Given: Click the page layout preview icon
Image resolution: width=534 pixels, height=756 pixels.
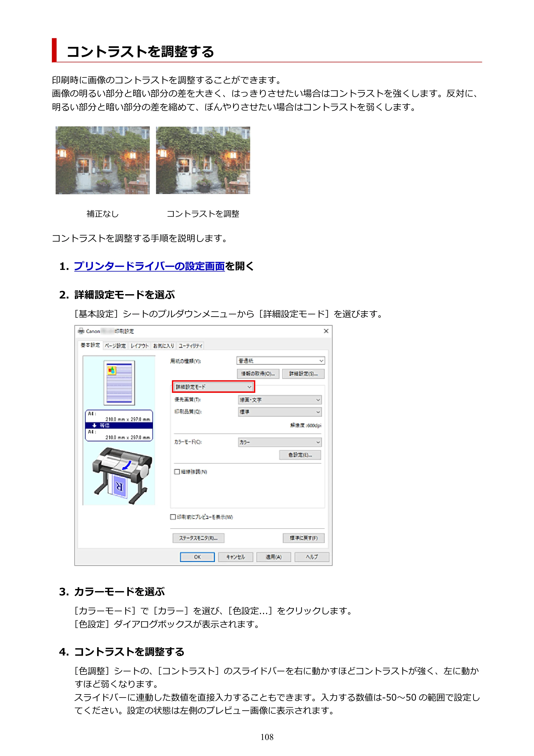Looking at the screenshot, I should [119, 383].
